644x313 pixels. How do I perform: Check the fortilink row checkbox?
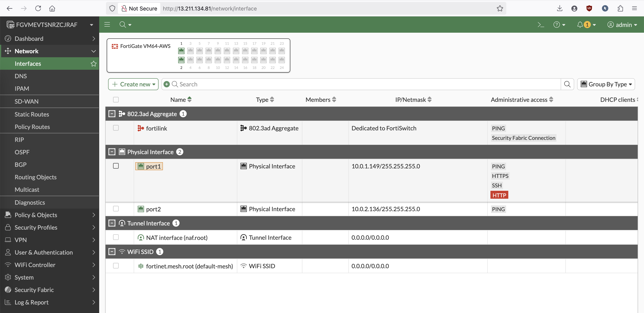tap(116, 128)
